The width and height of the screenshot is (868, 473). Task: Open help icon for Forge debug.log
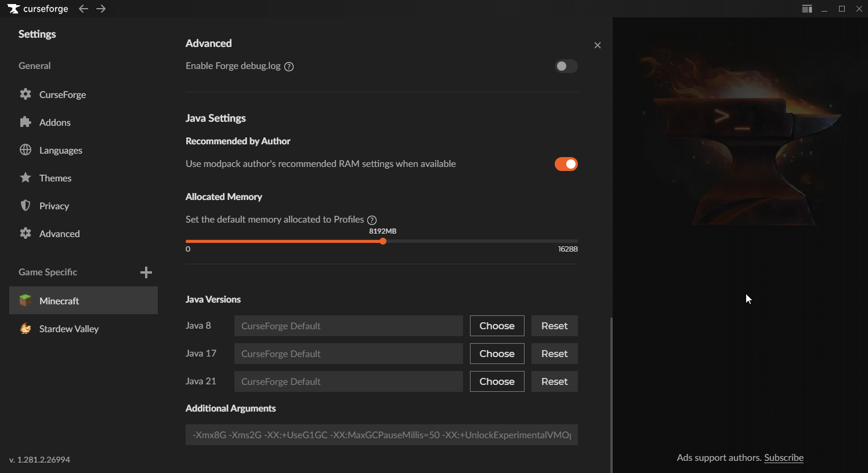click(x=289, y=67)
